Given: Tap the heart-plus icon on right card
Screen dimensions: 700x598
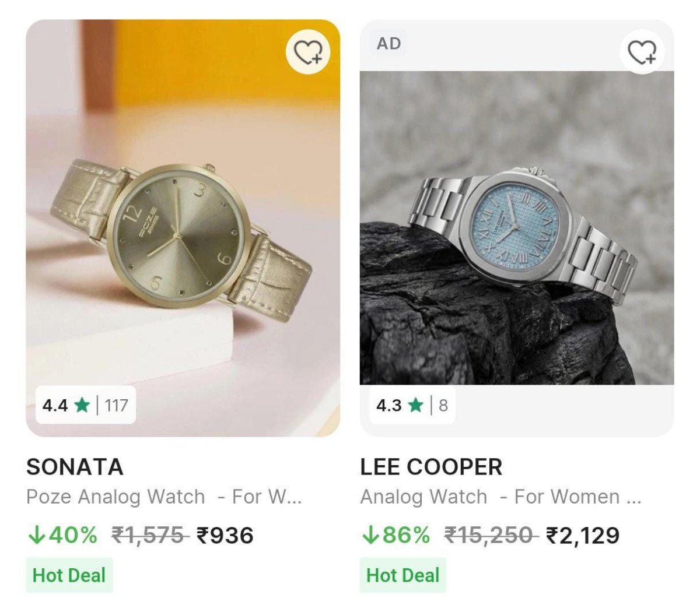Looking at the screenshot, I should pyautogui.click(x=642, y=53).
